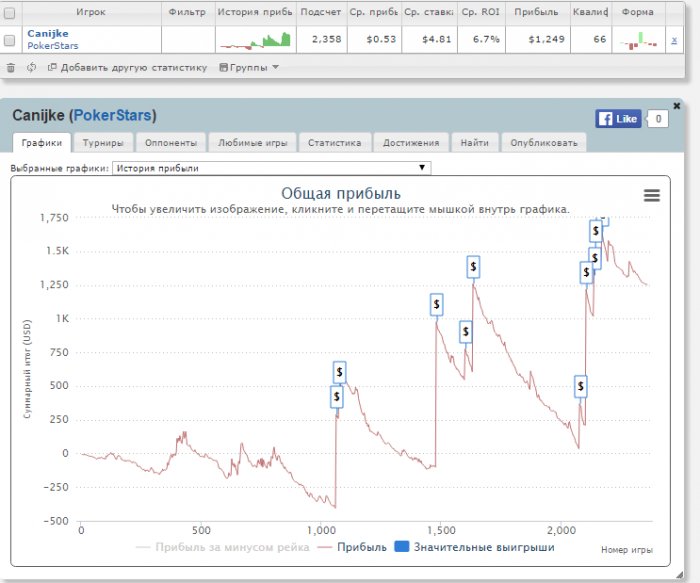Open the Canijke player link
The width and height of the screenshot is (700, 583).
pyautogui.click(x=48, y=33)
